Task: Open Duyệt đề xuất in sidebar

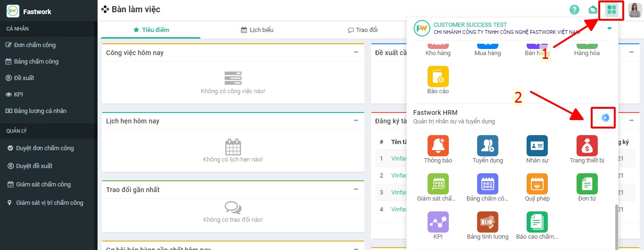Action: point(34,166)
